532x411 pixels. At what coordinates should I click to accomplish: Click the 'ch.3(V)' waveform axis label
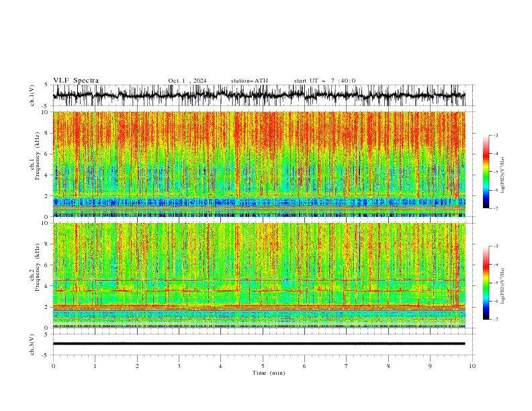coord(32,345)
